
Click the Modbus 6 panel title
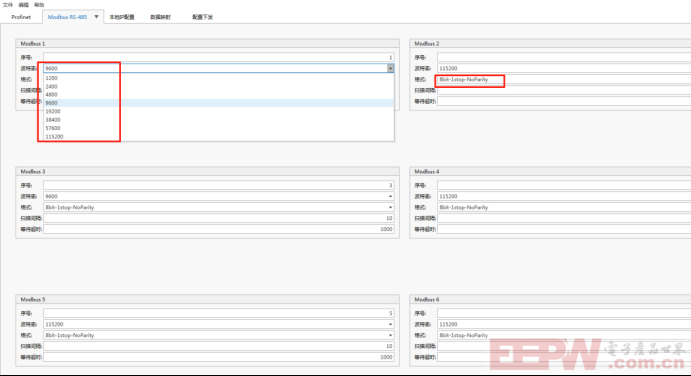(x=427, y=299)
